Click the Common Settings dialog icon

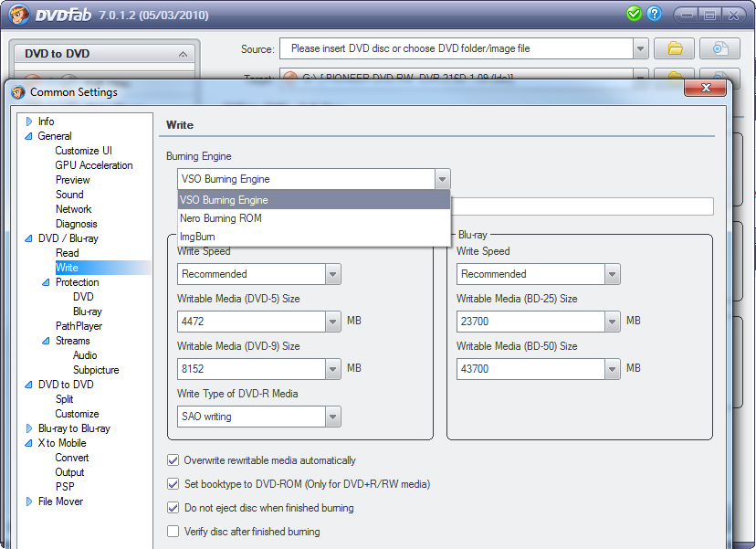pos(18,91)
